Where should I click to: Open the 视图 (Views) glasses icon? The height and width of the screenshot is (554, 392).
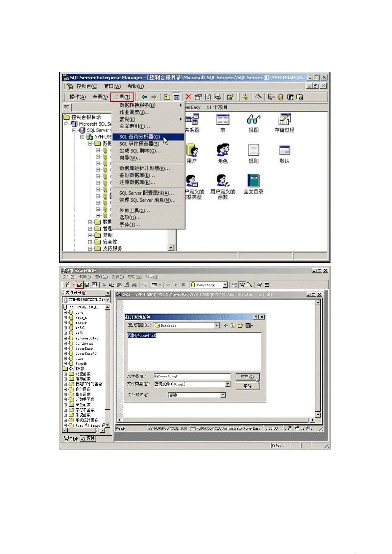254,123
